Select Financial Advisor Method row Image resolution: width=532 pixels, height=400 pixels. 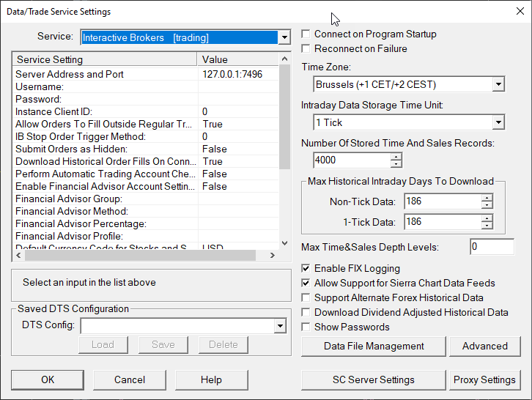tap(146, 212)
